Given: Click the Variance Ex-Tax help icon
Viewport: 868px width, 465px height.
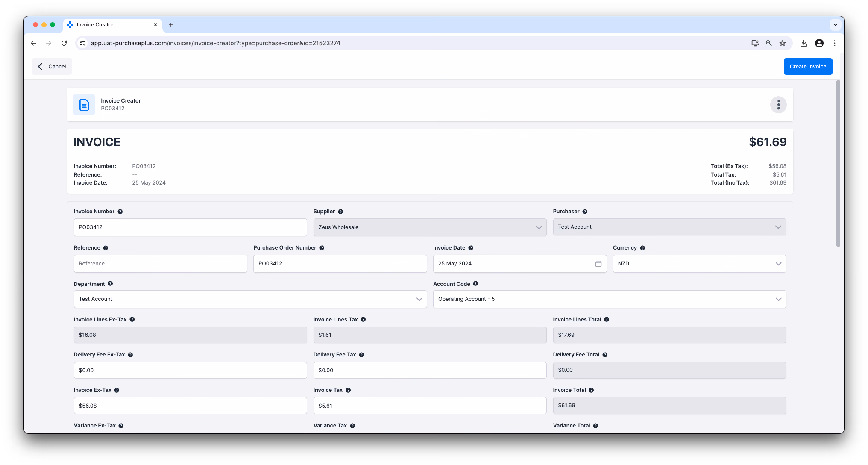Looking at the screenshot, I should (121, 426).
